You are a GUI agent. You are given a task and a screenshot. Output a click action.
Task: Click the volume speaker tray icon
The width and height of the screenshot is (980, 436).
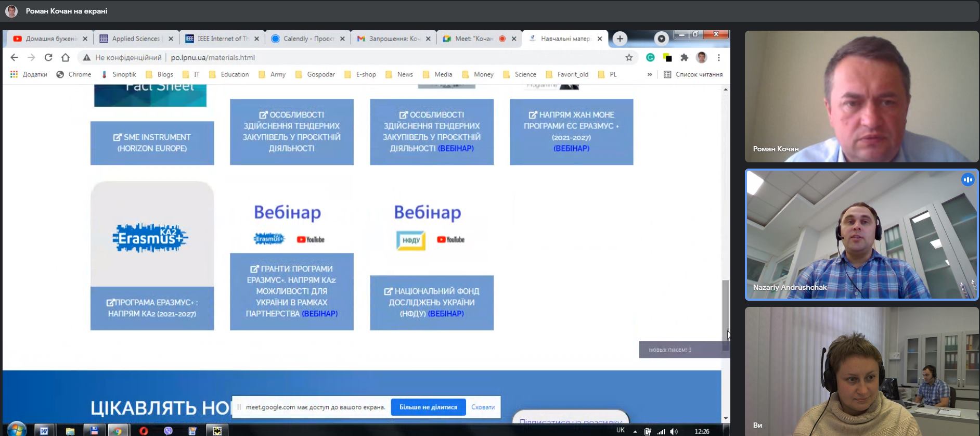674,431
